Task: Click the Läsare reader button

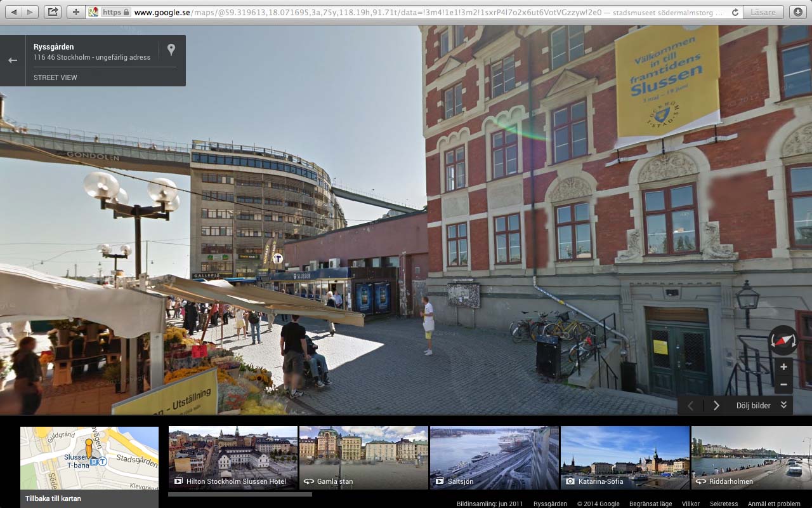Action: [x=763, y=12]
